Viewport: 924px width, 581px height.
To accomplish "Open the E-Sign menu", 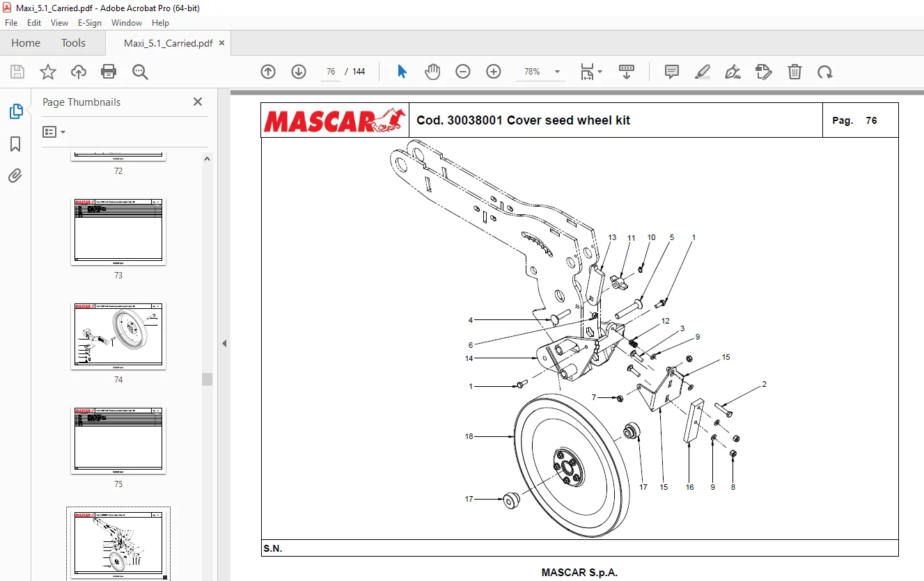I will 90,23.
